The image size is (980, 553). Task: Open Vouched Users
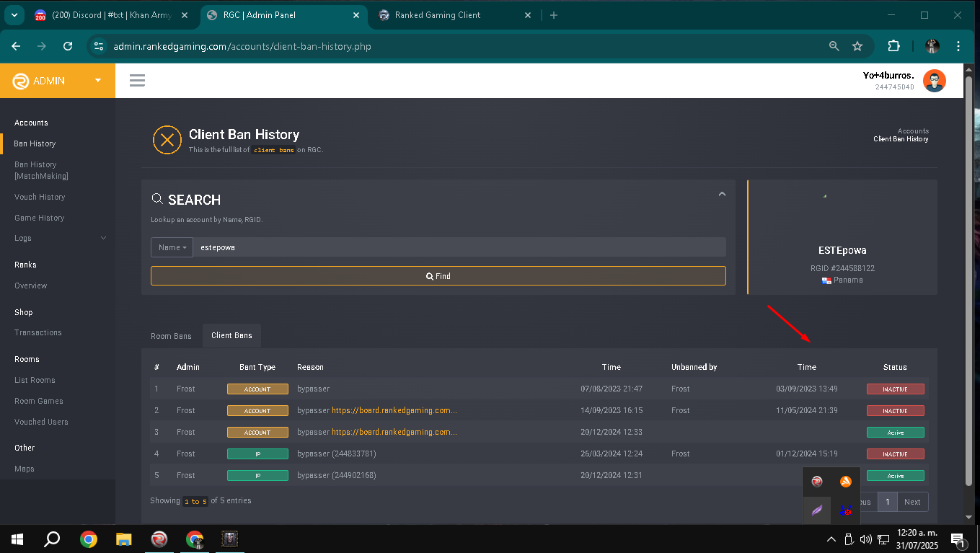pyautogui.click(x=41, y=422)
